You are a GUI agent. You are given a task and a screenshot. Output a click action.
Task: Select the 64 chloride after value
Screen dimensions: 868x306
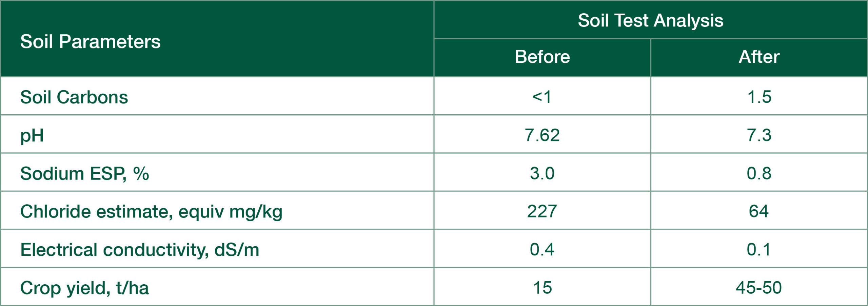[758, 211]
